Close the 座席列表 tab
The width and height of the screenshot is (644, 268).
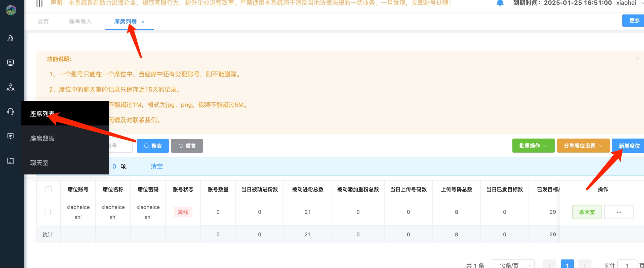click(x=143, y=22)
